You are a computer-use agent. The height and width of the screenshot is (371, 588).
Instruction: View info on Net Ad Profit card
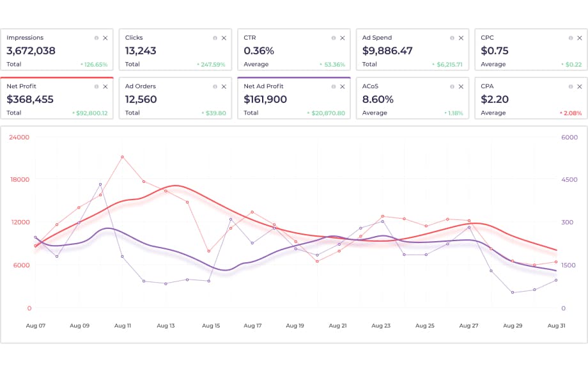point(334,86)
